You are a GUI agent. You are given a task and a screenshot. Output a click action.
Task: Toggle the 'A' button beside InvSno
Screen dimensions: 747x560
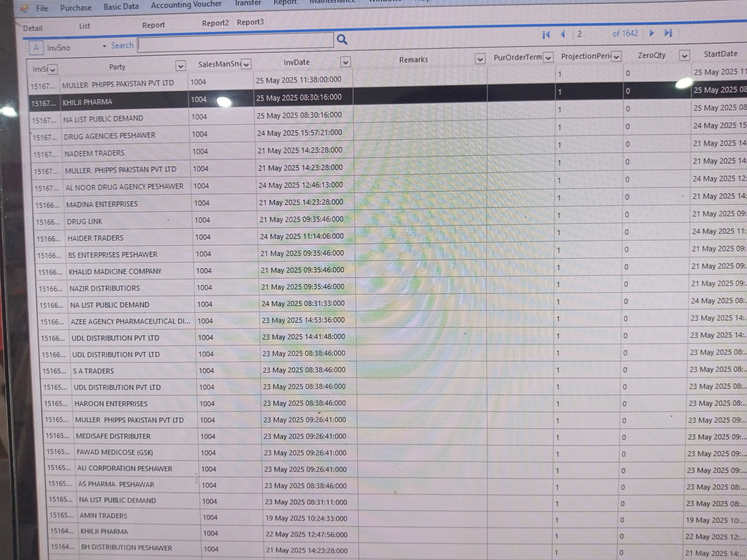(x=36, y=48)
